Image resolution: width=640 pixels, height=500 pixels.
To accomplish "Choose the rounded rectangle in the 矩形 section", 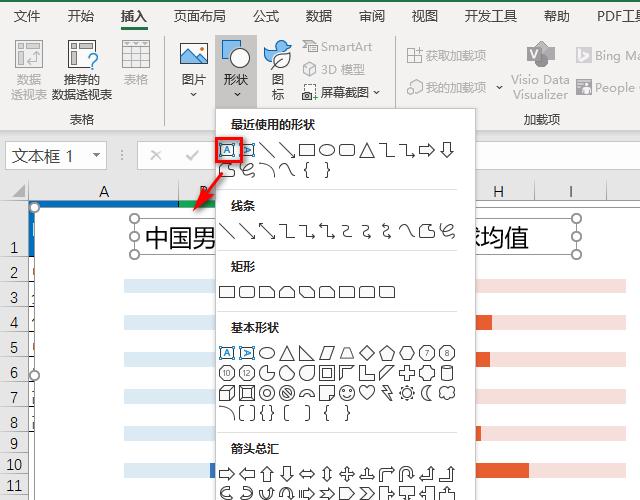I will click(x=247, y=292).
